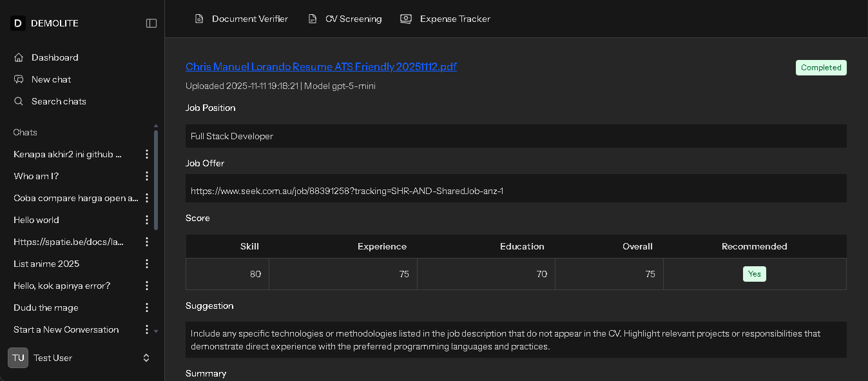This screenshot has height=381, width=868.
Task: Select the 'Who am I?' chat
Action: coord(35,176)
